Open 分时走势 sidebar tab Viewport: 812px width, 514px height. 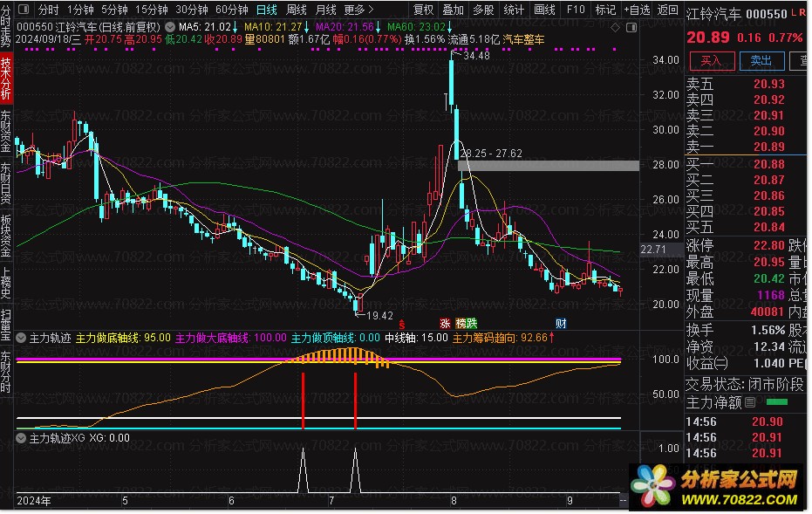coord(6,26)
